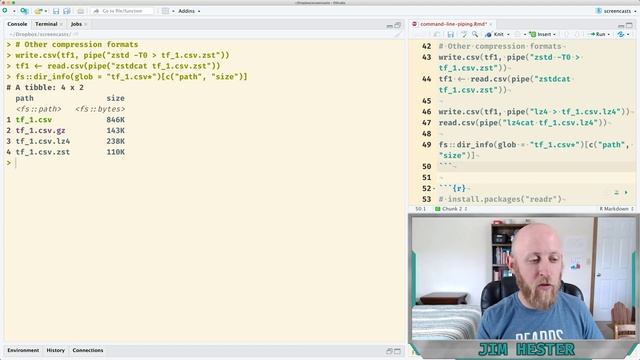Image resolution: width=640 pixels, height=360 pixels.
Task: Click run-all-chunks-above icon at line 52
Action: [616, 192]
